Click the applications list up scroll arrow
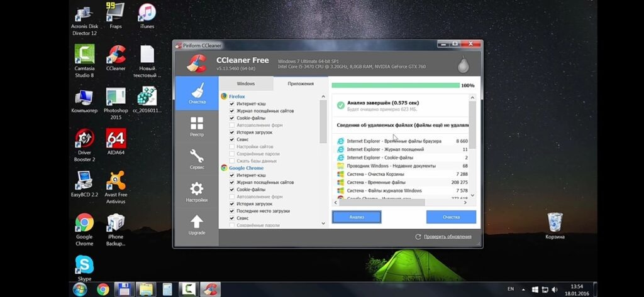 click(323, 97)
